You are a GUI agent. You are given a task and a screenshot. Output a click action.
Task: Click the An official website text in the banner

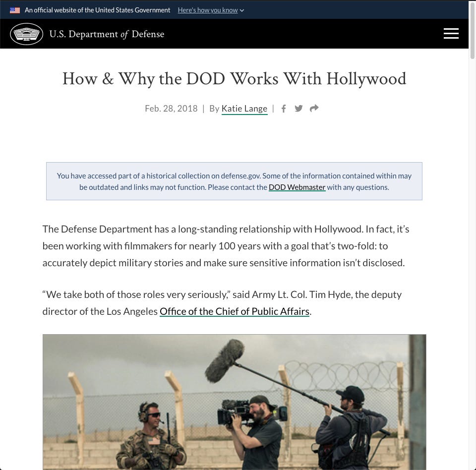click(97, 9)
